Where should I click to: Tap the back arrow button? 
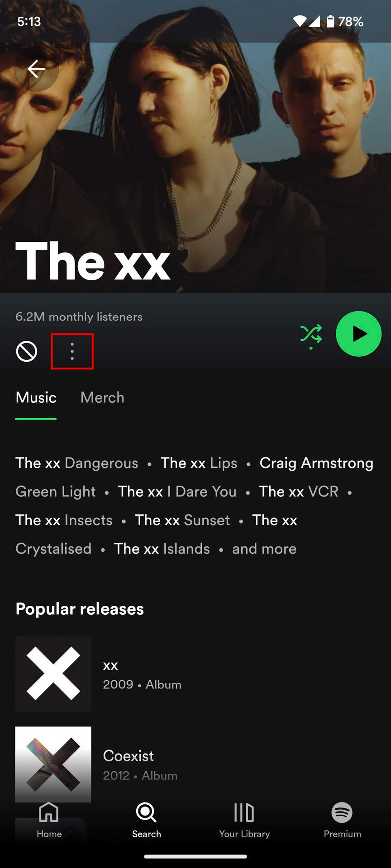[x=36, y=69]
